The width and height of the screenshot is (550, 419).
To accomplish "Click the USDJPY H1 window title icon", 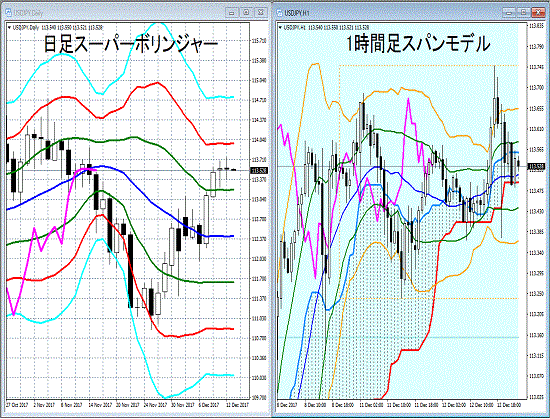I will (280, 13).
